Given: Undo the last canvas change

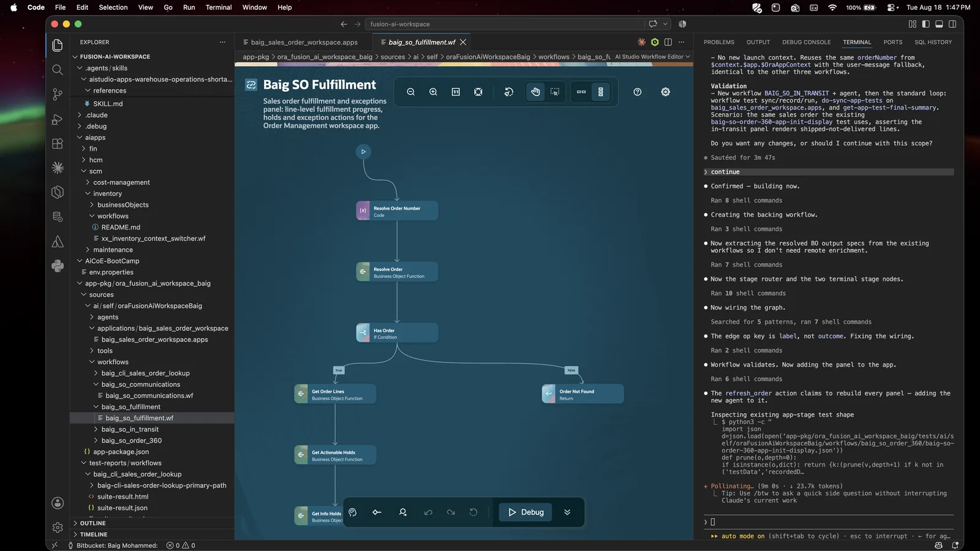Looking at the screenshot, I should (x=428, y=512).
